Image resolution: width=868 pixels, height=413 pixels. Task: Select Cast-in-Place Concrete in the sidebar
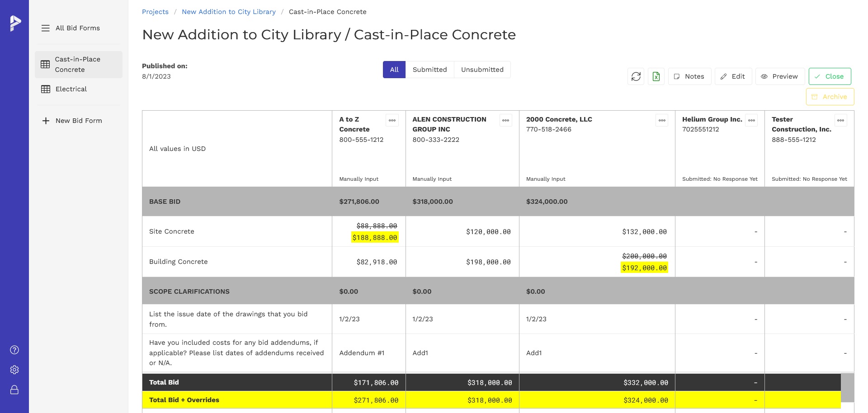pyautogui.click(x=78, y=65)
